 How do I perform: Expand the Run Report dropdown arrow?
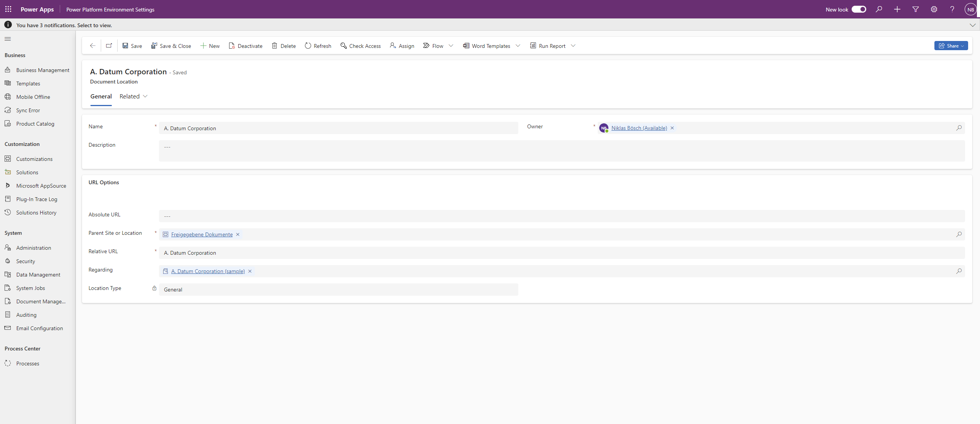[x=573, y=46]
